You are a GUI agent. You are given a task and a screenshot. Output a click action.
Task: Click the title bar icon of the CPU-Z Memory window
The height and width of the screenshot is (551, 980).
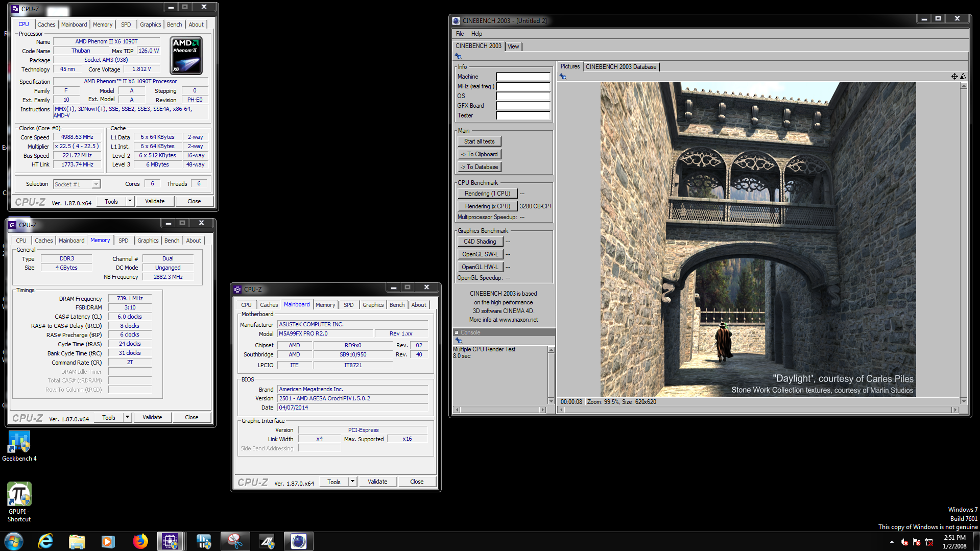click(x=13, y=225)
